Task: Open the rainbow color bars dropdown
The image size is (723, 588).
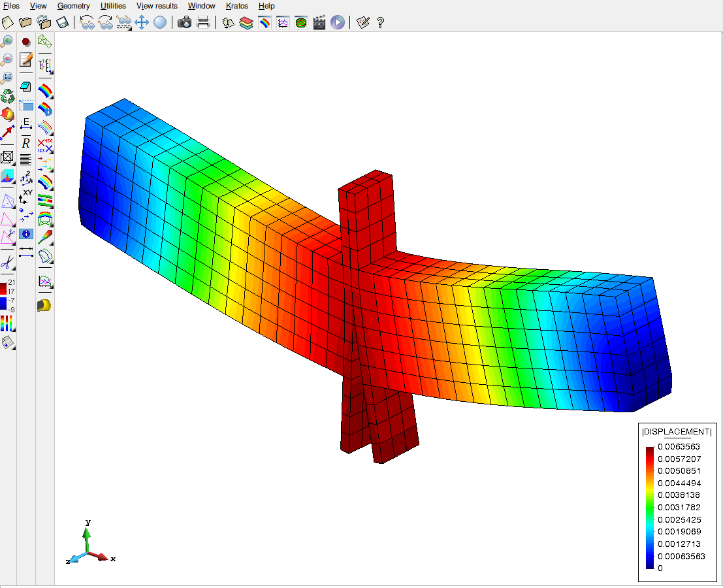Action: (7, 323)
